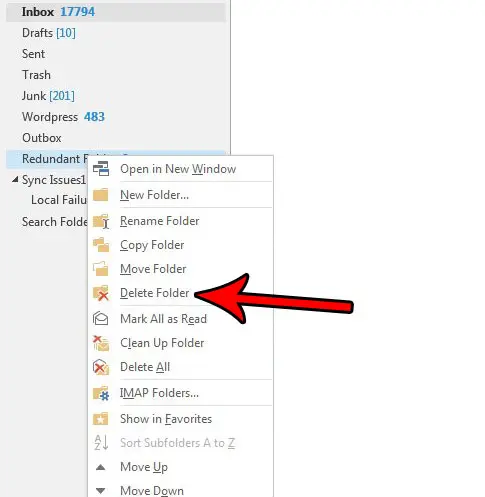Choose Move Down menu entry
The image size is (485, 497).
(x=180, y=490)
